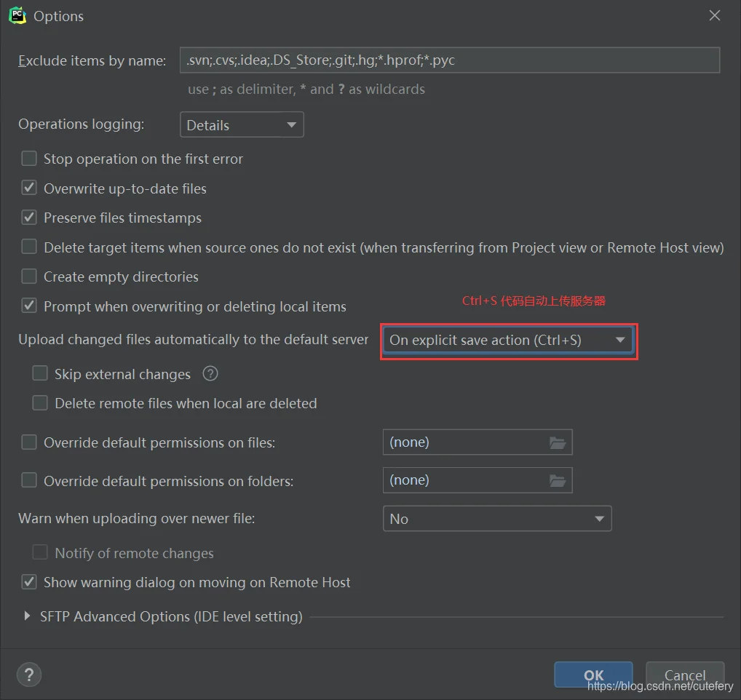The width and height of the screenshot is (741, 700).
Task: Enable Skip external changes checkbox
Action: pyautogui.click(x=40, y=374)
